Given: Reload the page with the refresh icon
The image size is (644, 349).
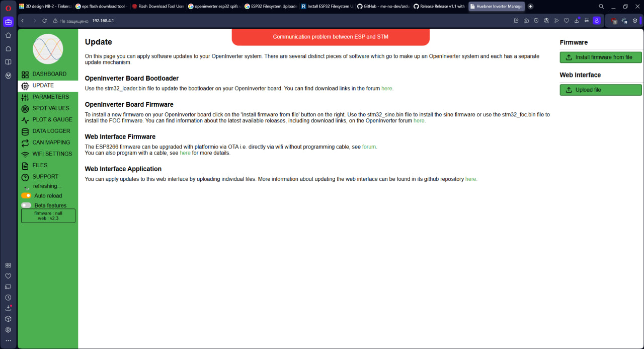Looking at the screenshot, I should (45, 21).
